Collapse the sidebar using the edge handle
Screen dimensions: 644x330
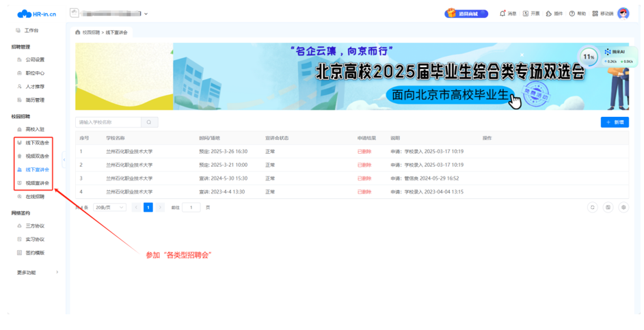point(64,160)
